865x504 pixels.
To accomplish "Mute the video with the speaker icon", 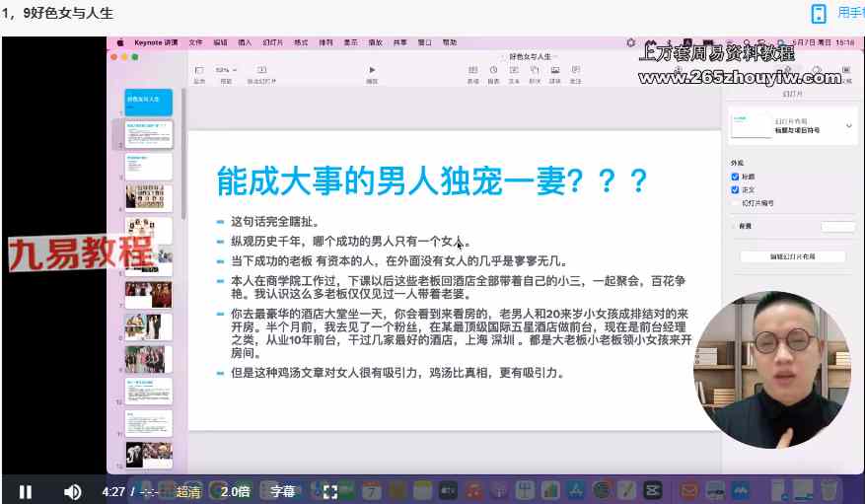I will 73,491.
